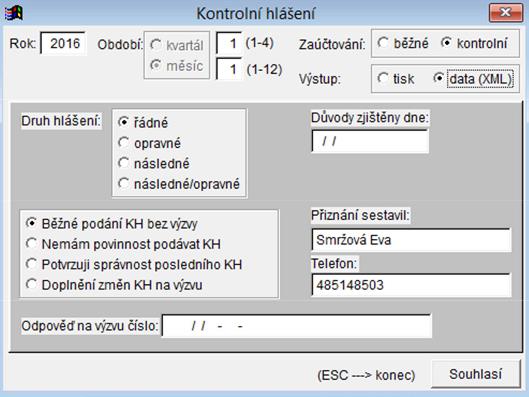Image resolution: width=529 pixels, height=397 pixels.
Task: Select opravné report type
Action: point(149,143)
